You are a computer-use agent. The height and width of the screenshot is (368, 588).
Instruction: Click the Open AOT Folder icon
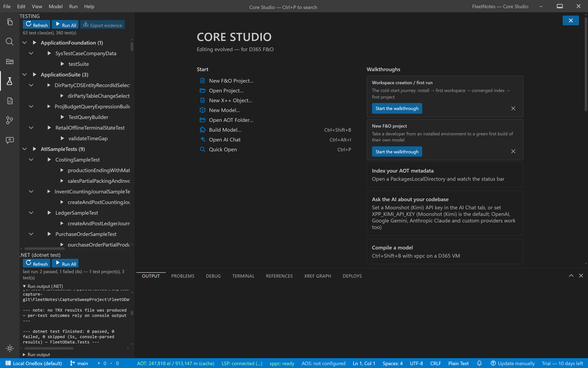click(202, 120)
